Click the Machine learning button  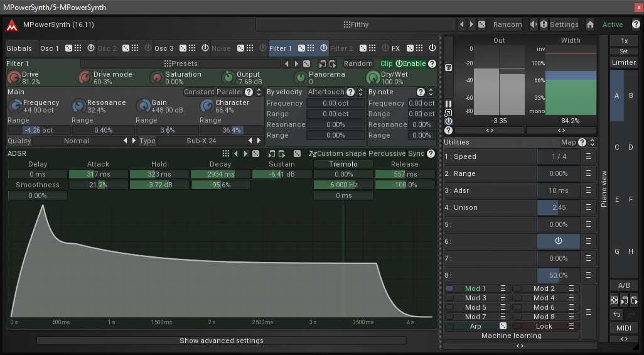(511, 336)
